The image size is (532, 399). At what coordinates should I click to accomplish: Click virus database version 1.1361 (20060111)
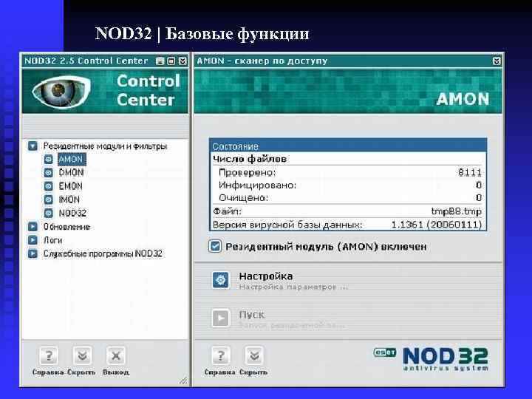437,225
